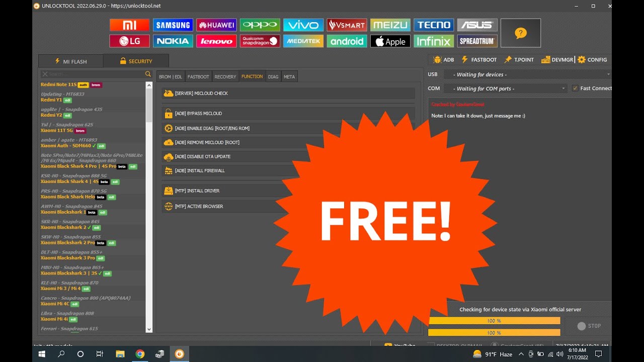Choose the Infinix brand tile
The height and width of the screenshot is (362, 644).
[434, 41]
